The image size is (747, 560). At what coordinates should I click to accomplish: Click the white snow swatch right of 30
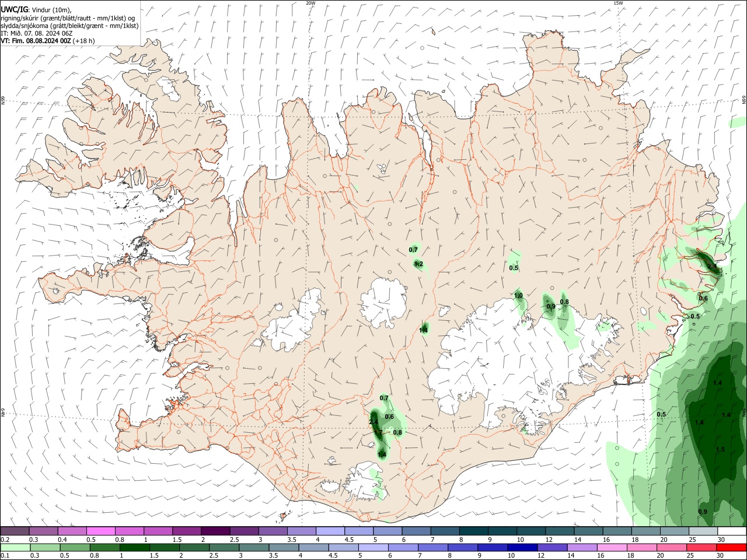pyautogui.click(x=731, y=531)
